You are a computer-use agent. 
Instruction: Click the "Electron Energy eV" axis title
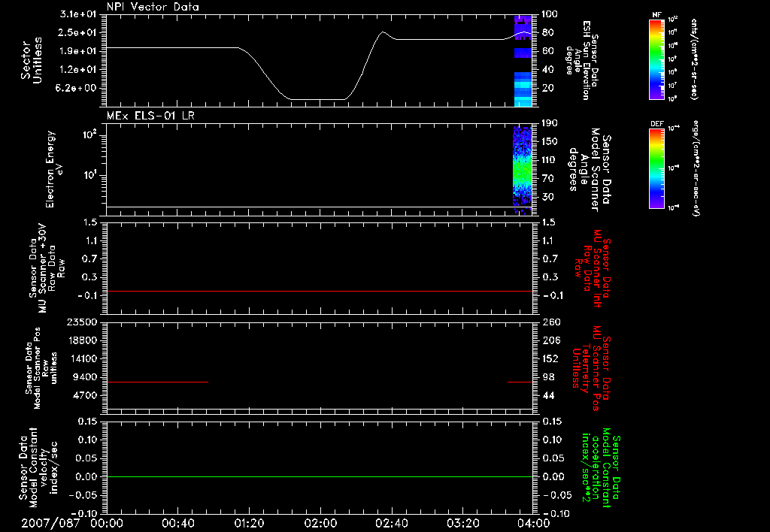pyautogui.click(x=53, y=169)
